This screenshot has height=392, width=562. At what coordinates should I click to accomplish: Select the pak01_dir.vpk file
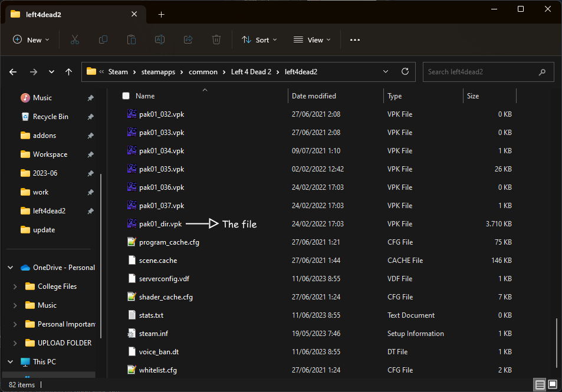162,224
